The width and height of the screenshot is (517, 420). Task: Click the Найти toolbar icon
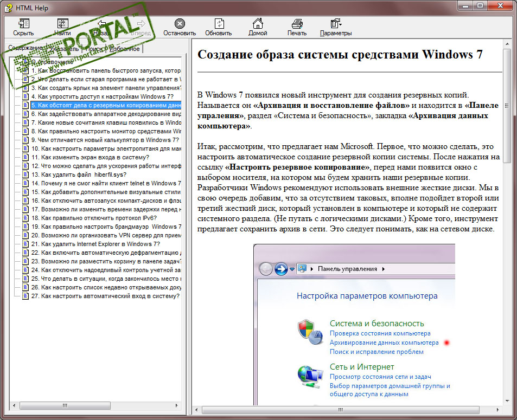coord(62,24)
